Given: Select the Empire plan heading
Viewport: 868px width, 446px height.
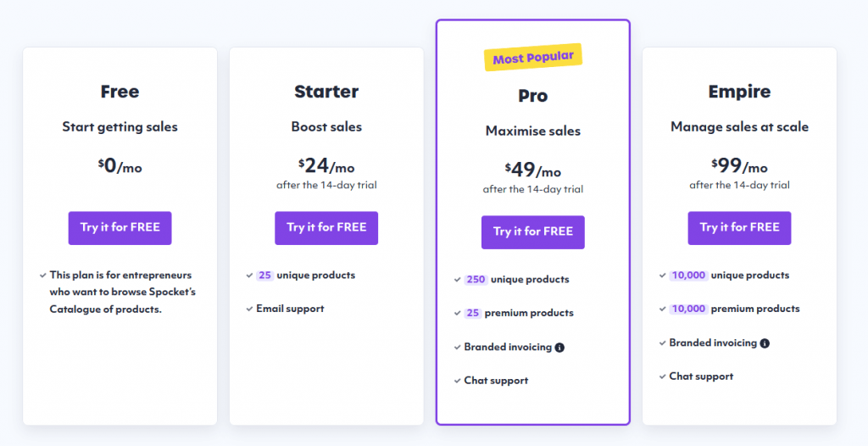Looking at the screenshot, I should [x=739, y=92].
